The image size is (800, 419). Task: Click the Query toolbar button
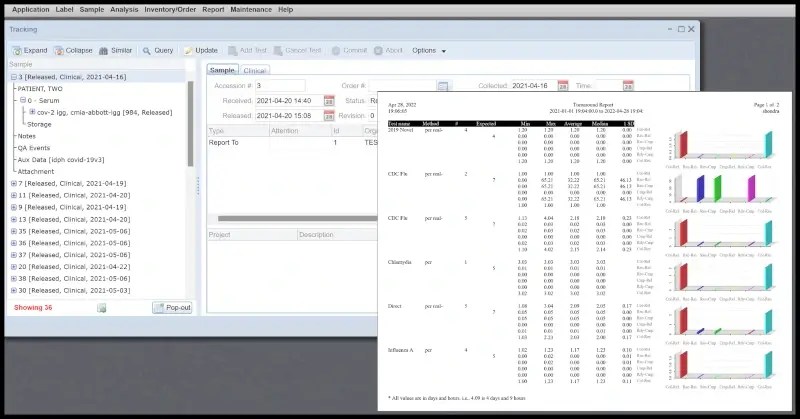point(158,51)
